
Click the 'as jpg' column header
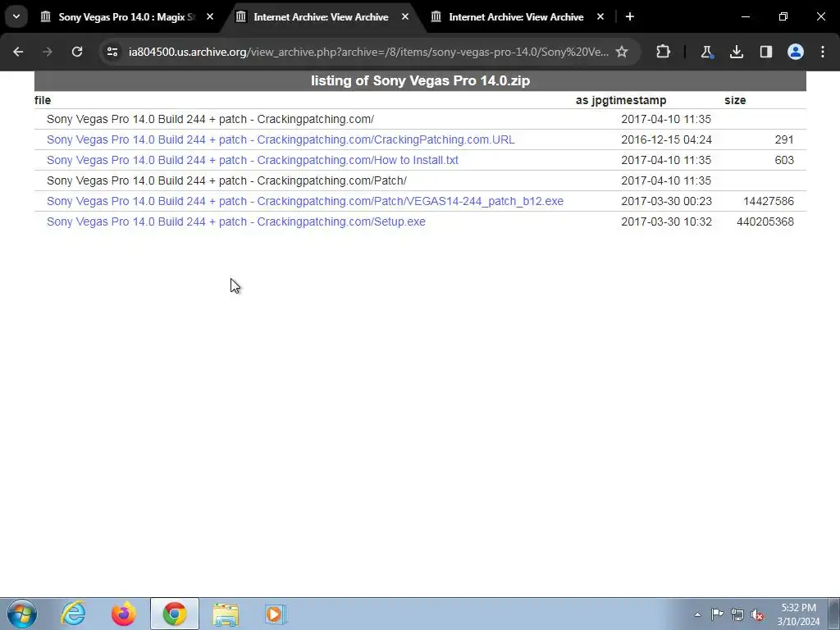[x=590, y=100]
